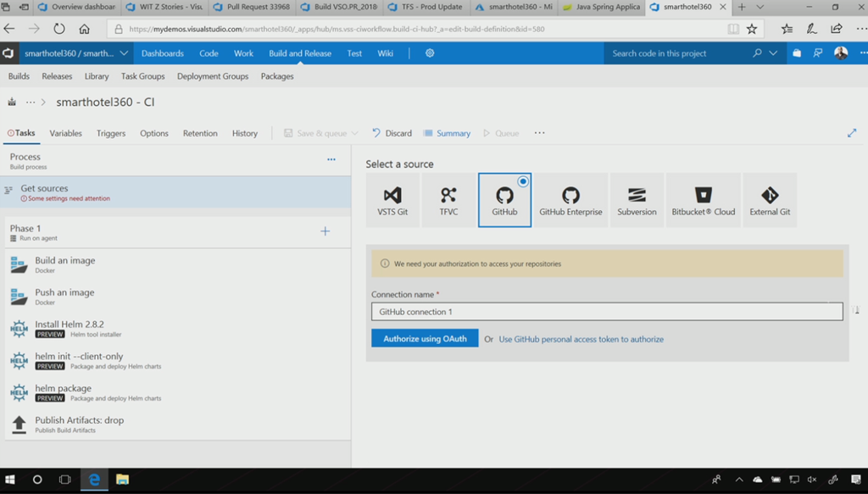Select Bitbucket Cloud source
This screenshot has height=494, width=868.
click(x=703, y=201)
